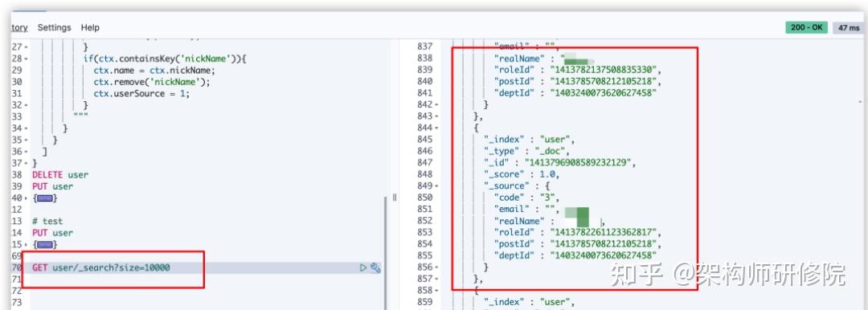
Task: Click PUT user below the # test comment
Action: tap(52, 233)
